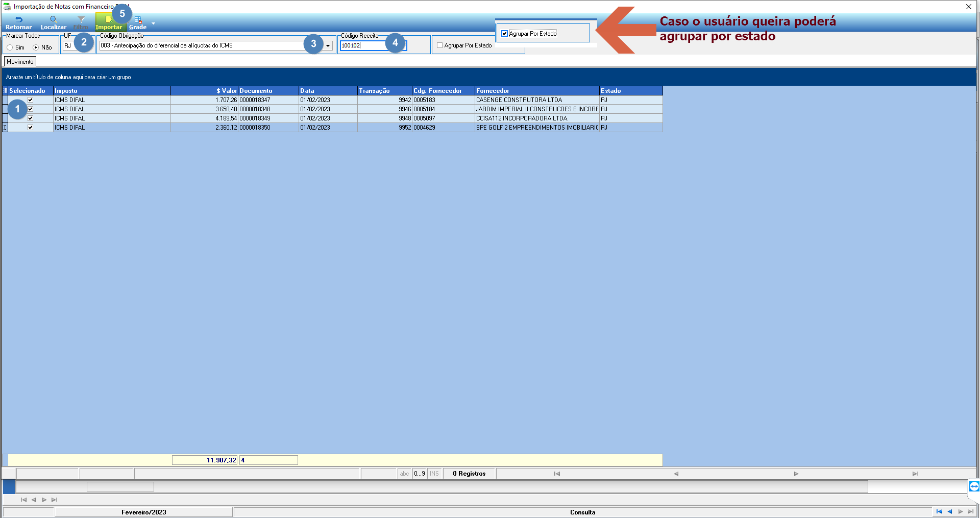Click value 2.360,12 in Valor column
This screenshot has width=980, height=518.
coord(226,128)
